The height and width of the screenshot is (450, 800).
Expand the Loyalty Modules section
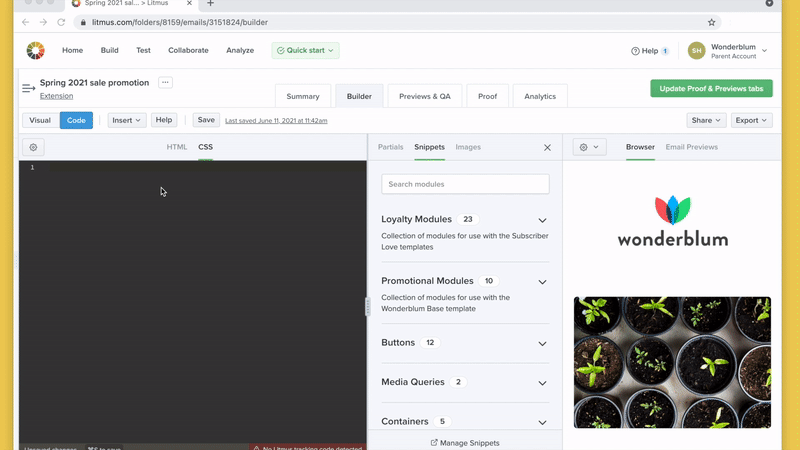(x=542, y=220)
